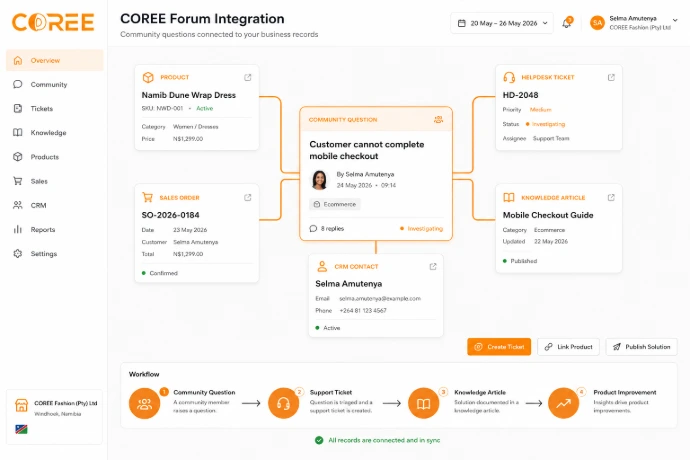This screenshot has height=460, width=690.
Task: Click the price N$1,299.00 on product card
Action: [188, 139]
